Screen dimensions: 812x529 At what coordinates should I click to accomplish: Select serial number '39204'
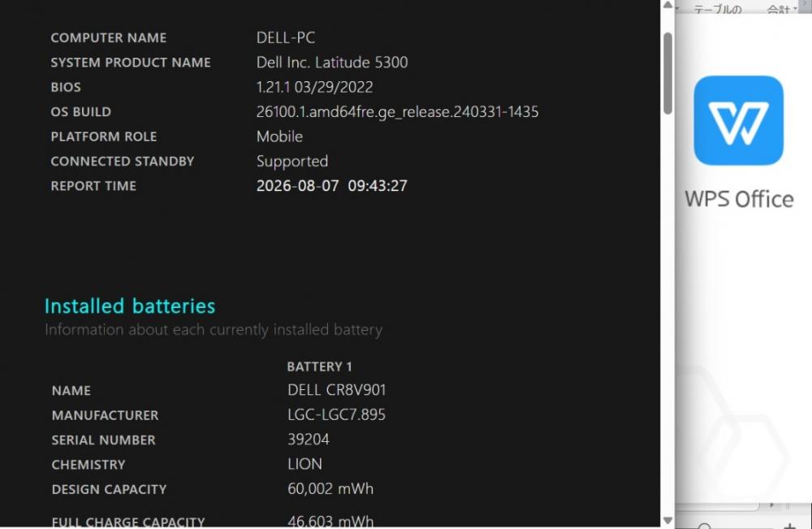308,440
